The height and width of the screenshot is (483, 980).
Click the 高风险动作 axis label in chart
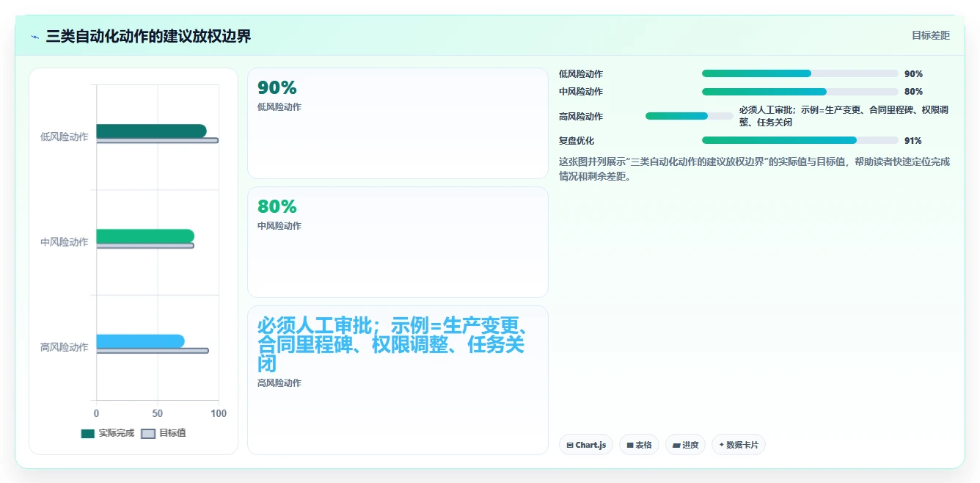coord(65,347)
